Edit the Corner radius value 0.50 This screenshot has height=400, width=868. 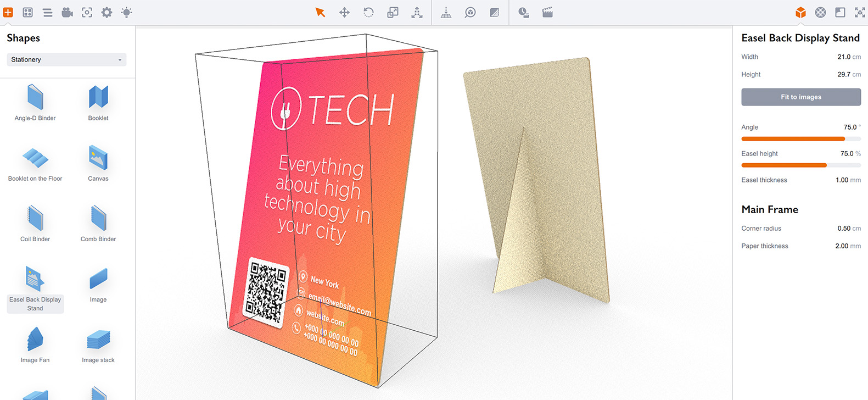click(844, 228)
